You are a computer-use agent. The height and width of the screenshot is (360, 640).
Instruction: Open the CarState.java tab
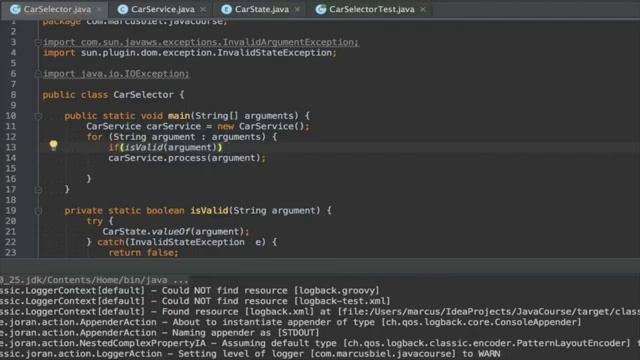tap(262, 9)
